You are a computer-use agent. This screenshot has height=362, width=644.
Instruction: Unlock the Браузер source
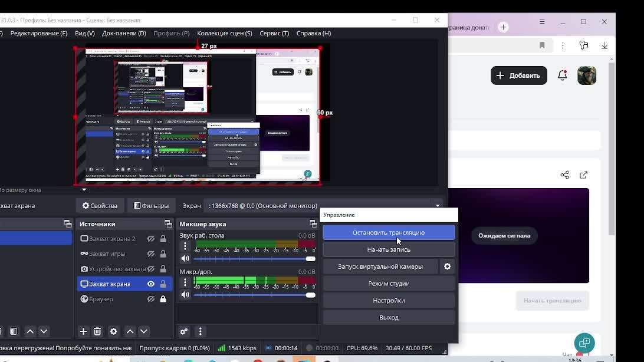point(163,299)
